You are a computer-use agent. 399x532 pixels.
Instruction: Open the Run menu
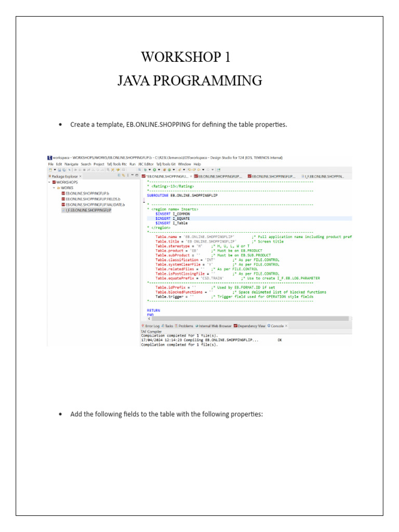click(132, 164)
